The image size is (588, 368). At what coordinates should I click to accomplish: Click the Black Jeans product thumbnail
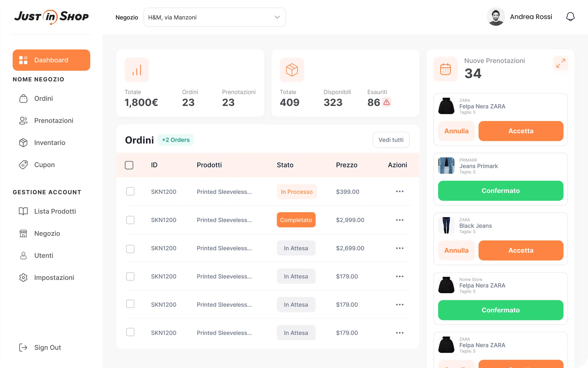click(x=446, y=225)
